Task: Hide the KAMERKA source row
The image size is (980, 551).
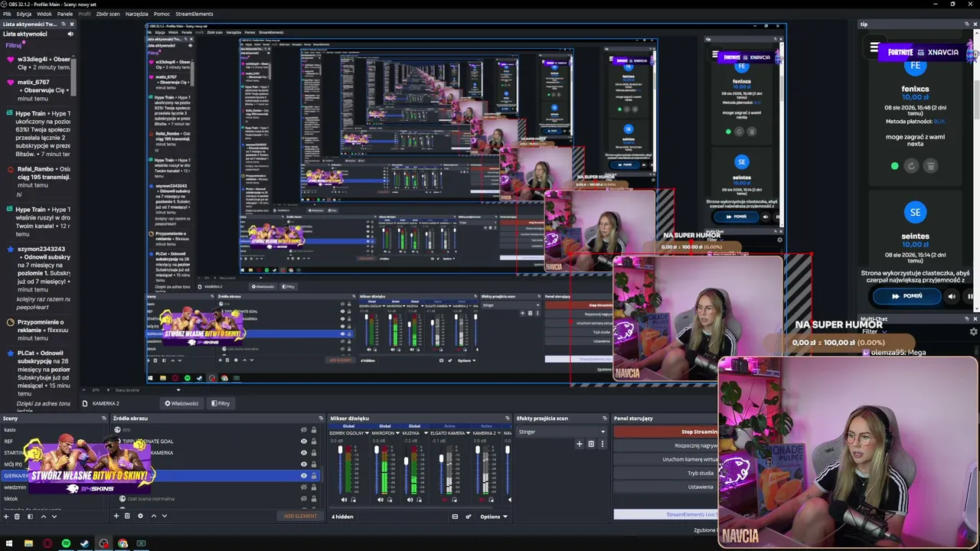Action: (x=304, y=453)
